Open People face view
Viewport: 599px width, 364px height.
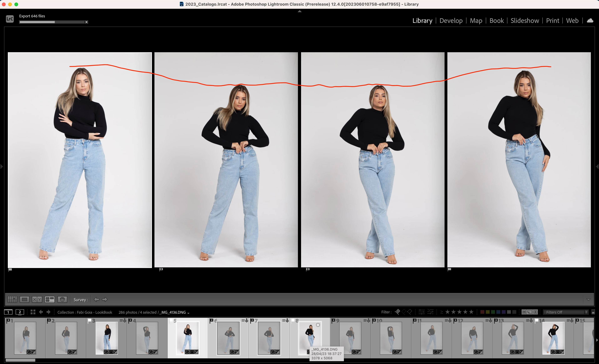[62, 299]
